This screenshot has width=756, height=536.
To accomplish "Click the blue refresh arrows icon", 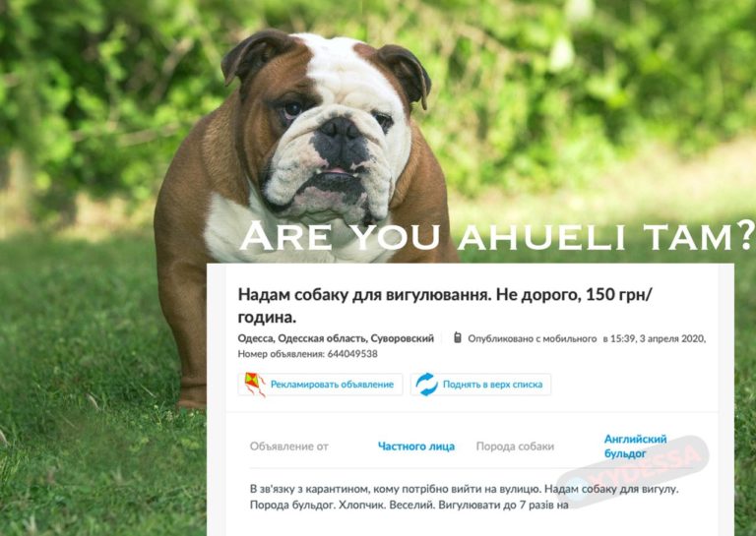I will pyautogui.click(x=426, y=385).
